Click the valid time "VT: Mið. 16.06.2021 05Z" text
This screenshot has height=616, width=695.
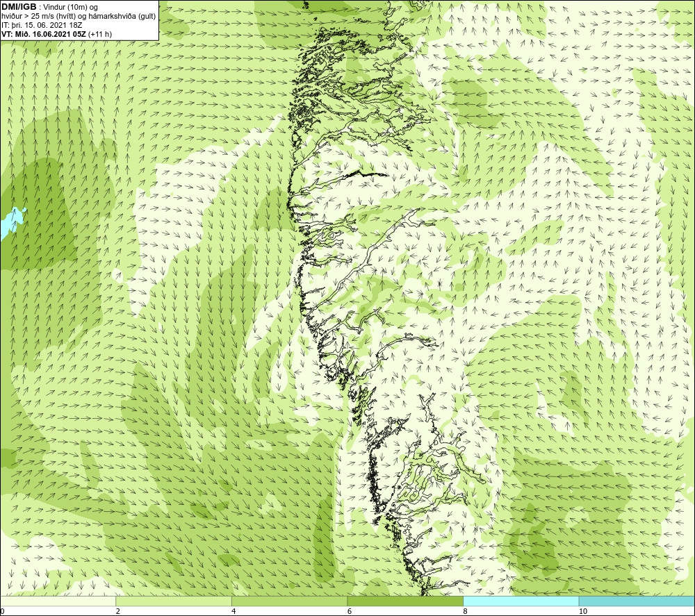pos(44,34)
